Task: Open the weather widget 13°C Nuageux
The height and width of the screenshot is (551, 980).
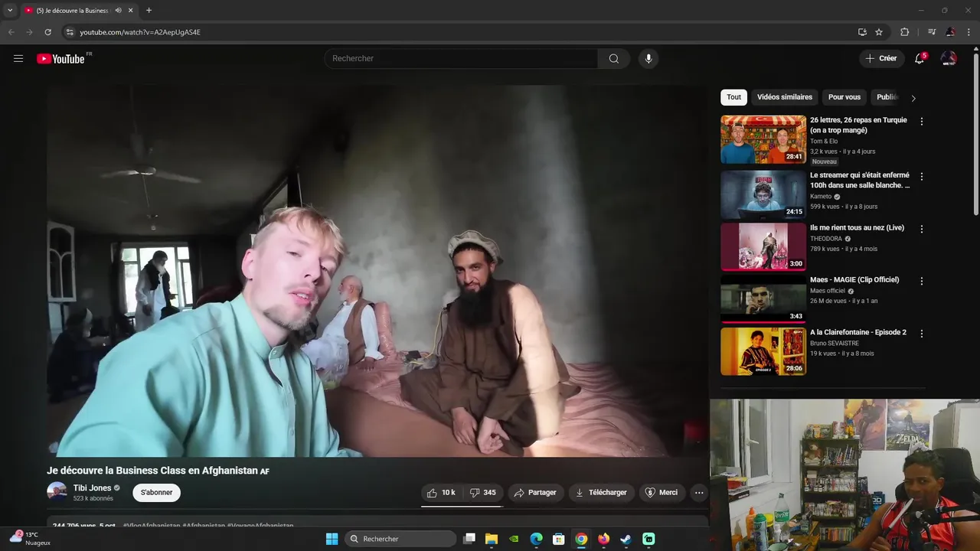Action: tap(31, 539)
